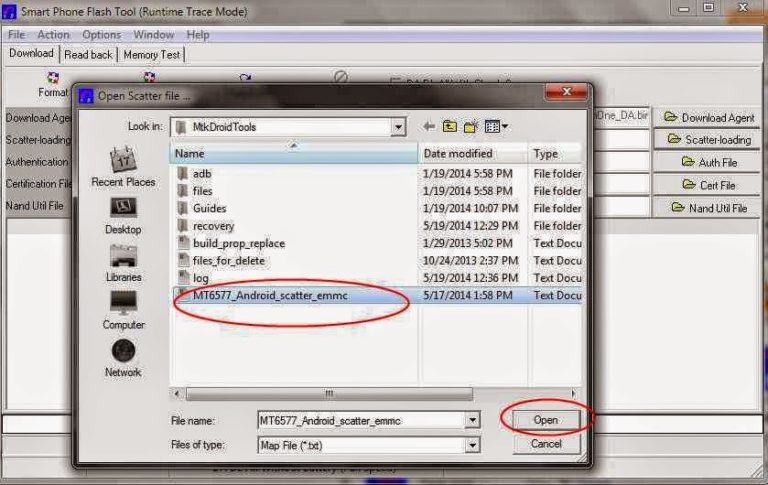
Task: Select Libraries in the places sidebar
Action: click(x=123, y=264)
